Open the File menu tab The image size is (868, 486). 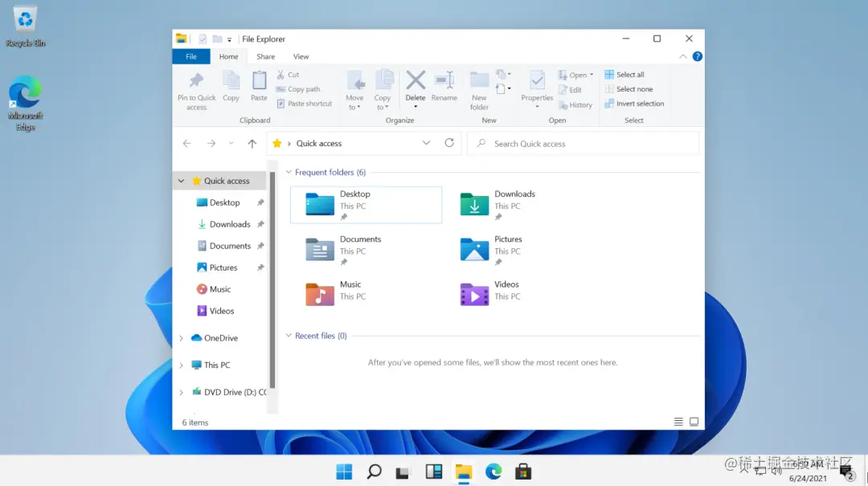click(x=191, y=56)
